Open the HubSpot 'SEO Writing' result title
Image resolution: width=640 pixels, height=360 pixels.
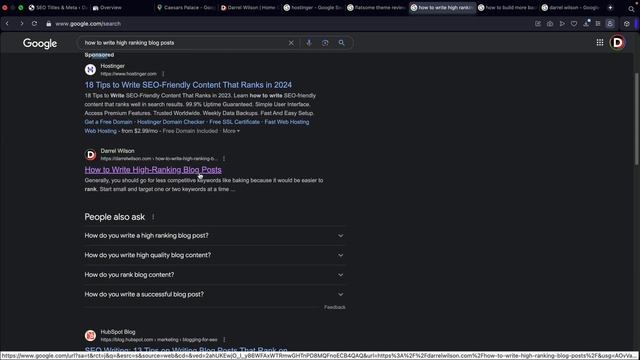coord(186,350)
